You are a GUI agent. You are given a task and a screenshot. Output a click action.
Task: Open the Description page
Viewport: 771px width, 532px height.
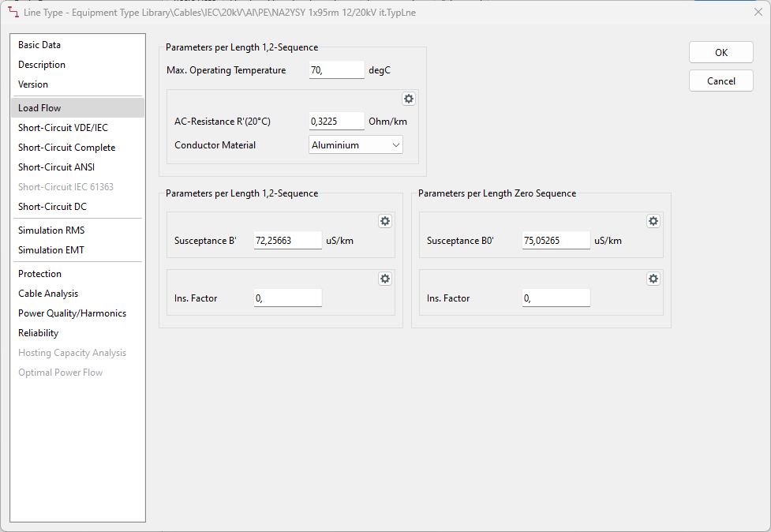tap(42, 65)
